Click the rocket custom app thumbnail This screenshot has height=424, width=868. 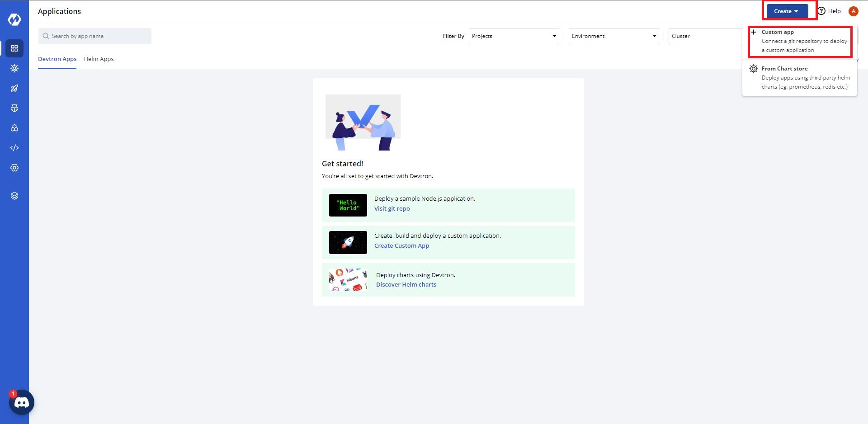pos(348,242)
